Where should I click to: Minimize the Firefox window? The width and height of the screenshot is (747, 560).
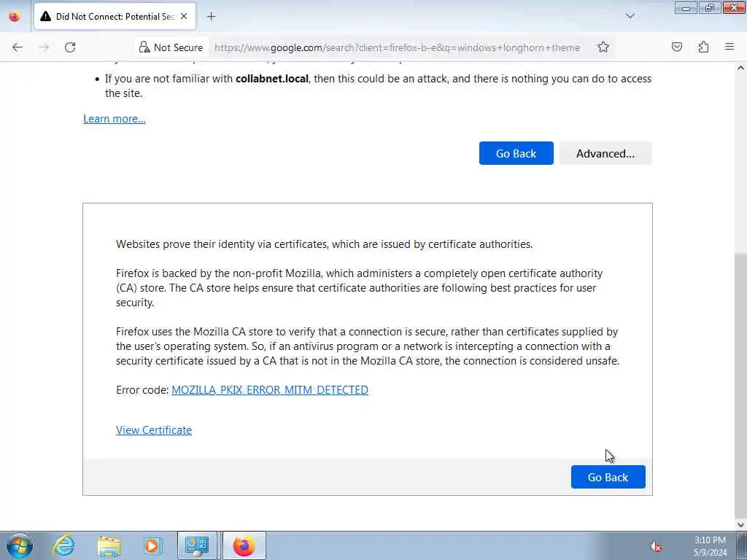pyautogui.click(x=686, y=7)
